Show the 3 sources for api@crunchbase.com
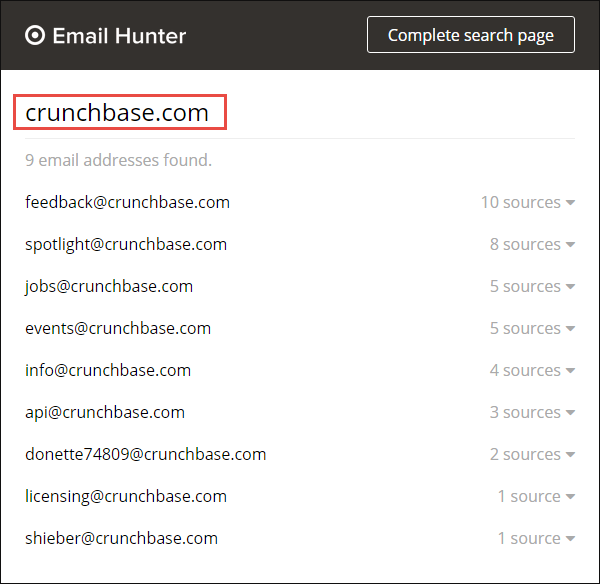The image size is (600, 584). (x=531, y=412)
